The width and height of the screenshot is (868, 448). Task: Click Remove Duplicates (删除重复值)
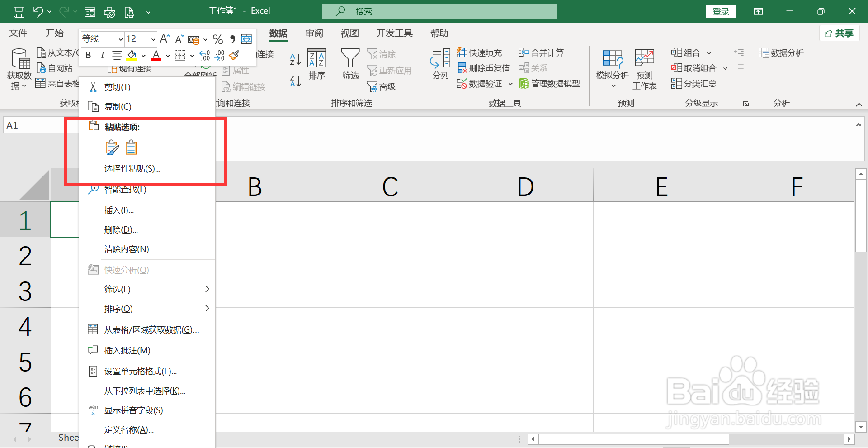[x=483, y=68]
